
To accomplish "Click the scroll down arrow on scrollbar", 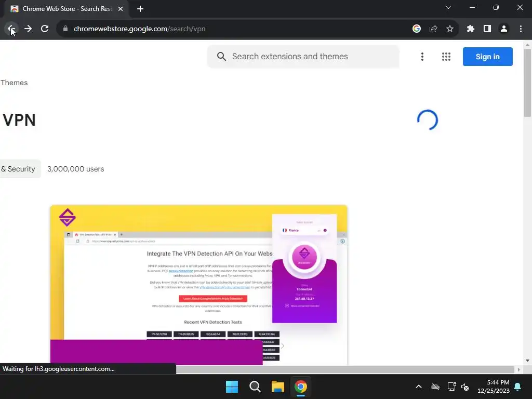I will pyautogui.click(x=527, y=361).
